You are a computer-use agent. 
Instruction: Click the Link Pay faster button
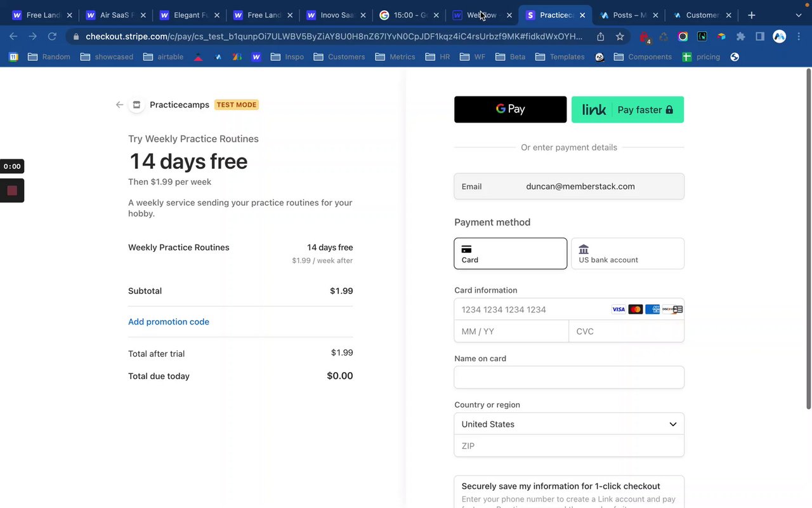coord(627,109)
